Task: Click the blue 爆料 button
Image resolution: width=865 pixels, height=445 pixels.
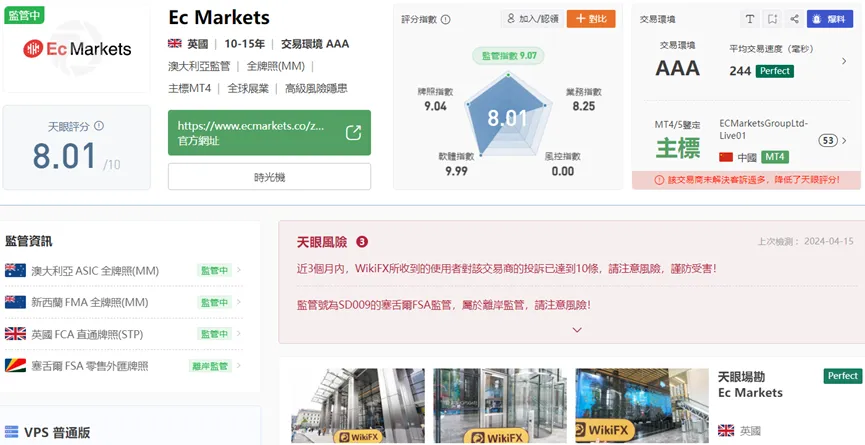Action: (829, 19)
